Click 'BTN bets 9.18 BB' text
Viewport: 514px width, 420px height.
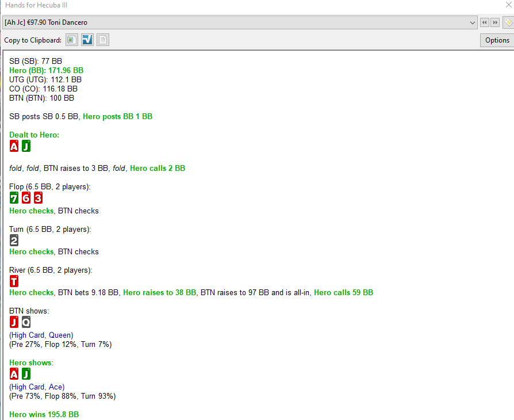coord(89,292)
